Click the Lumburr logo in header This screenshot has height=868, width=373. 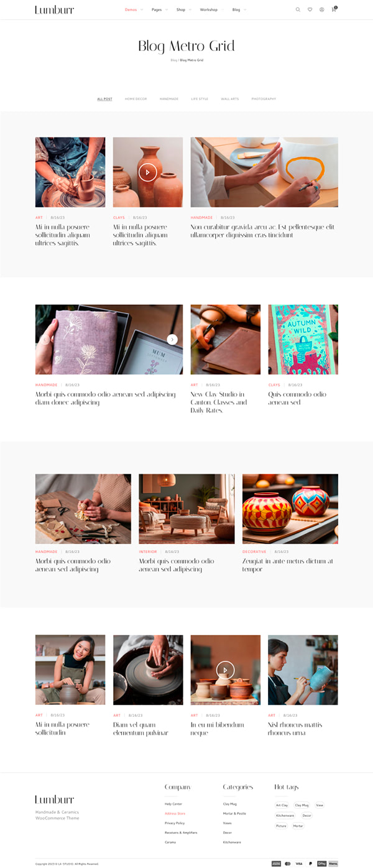54,10
